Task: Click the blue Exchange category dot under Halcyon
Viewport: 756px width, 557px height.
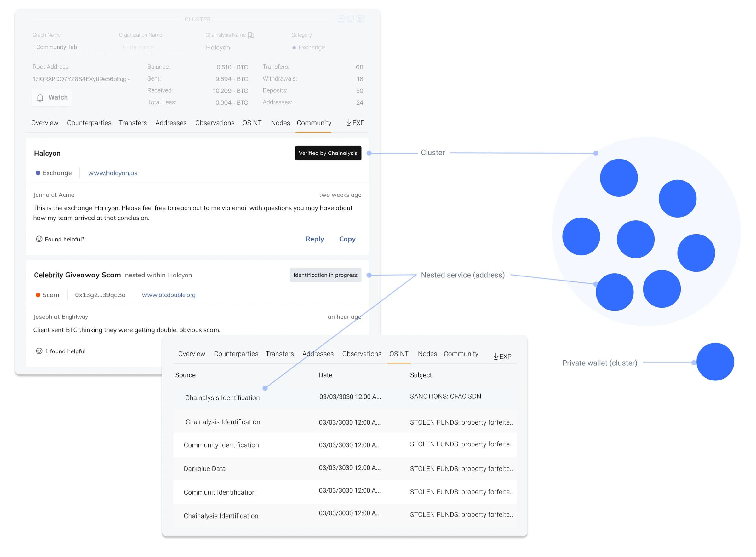Action: point(38,173)
